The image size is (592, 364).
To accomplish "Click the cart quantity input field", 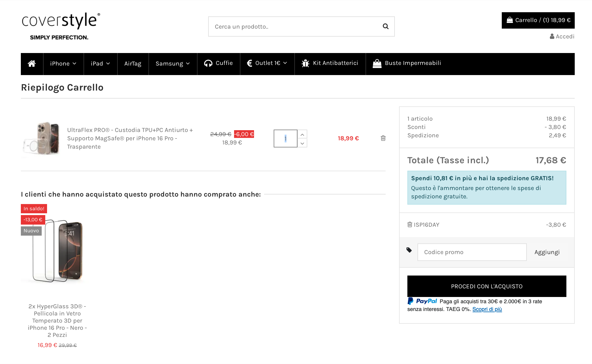I will click(x=285, y=139).
